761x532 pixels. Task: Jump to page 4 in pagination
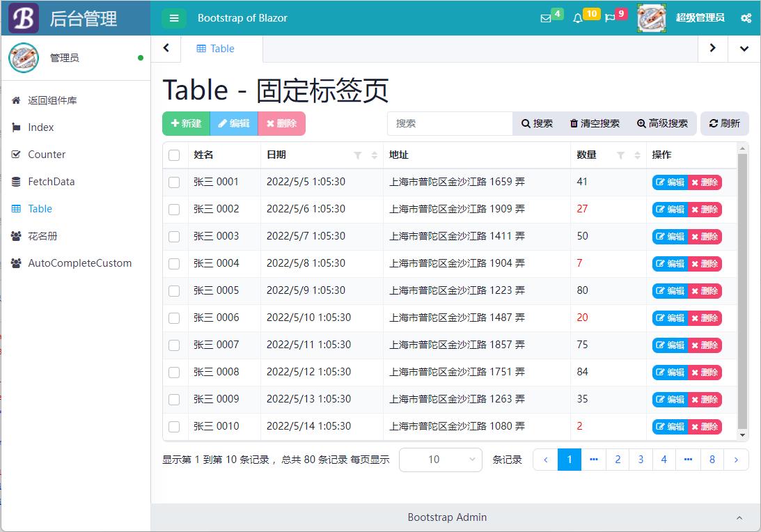tap(664, 459)
